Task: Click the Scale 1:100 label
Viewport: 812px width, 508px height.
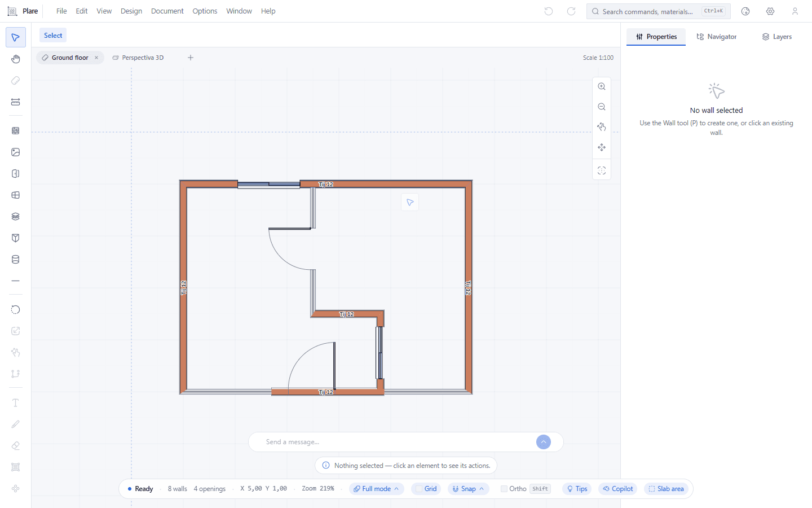Action: (x=598, y=58)
